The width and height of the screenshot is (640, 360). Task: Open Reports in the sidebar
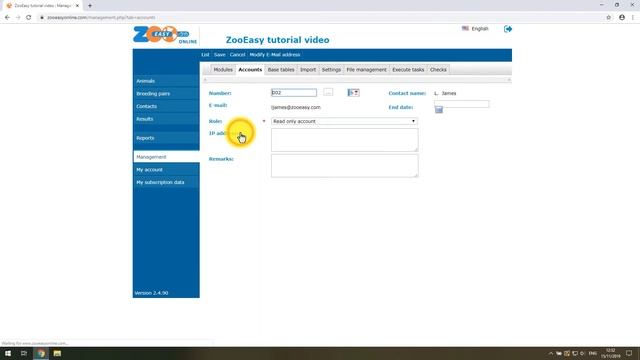166,138
